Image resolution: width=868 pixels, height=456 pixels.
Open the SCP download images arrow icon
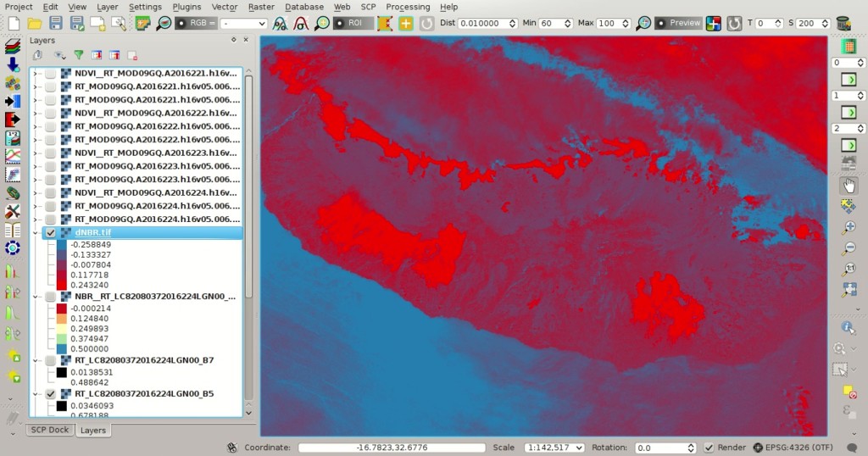12,64
